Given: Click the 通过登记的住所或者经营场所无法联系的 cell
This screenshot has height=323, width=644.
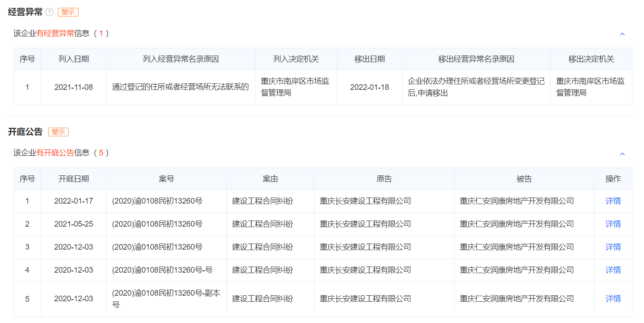Looking at the screenshot, I should click(x=181, y=87).
